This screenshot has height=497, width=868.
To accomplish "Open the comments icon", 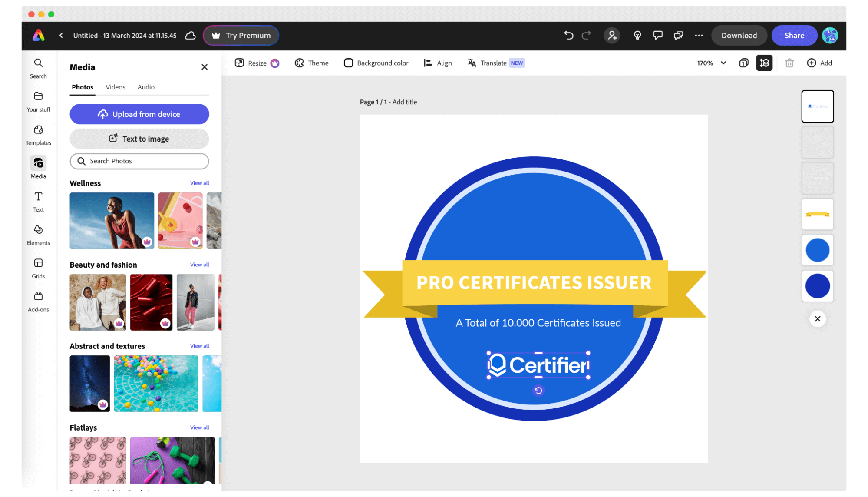I will pyautogui.click(x=658, y=35).
